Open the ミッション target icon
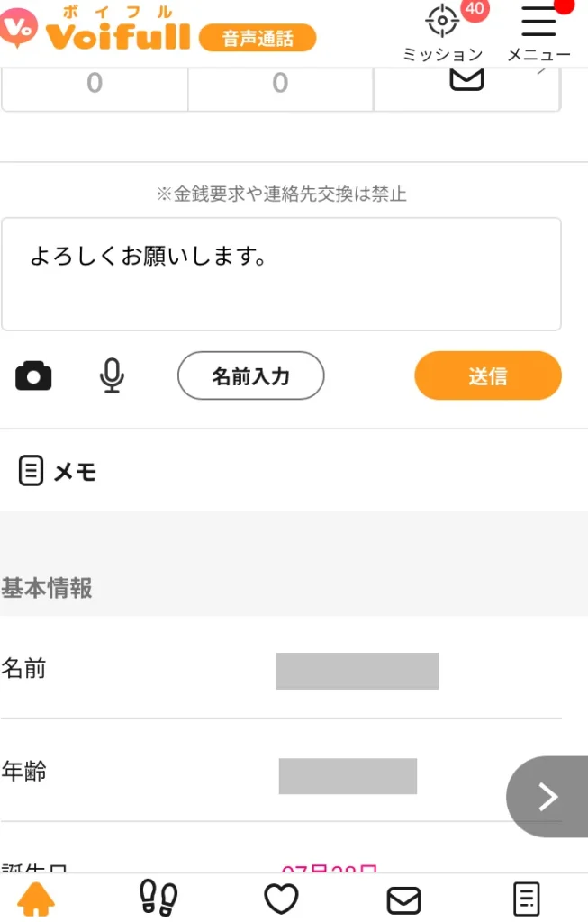588x922 pixels. (440, 21)
